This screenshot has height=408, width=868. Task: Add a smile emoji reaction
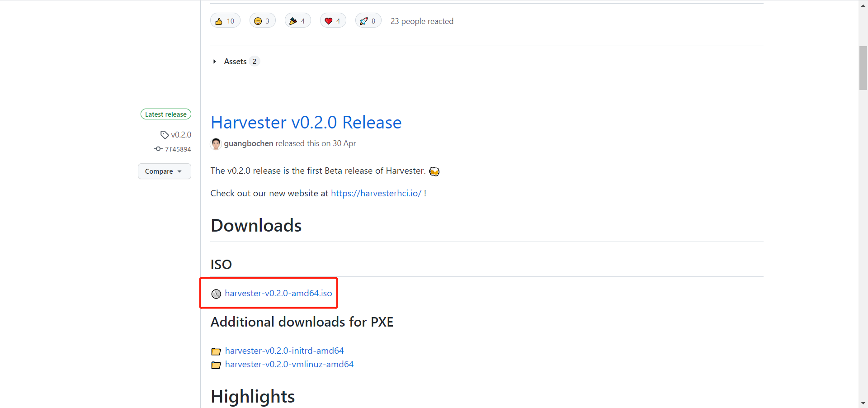263,21
